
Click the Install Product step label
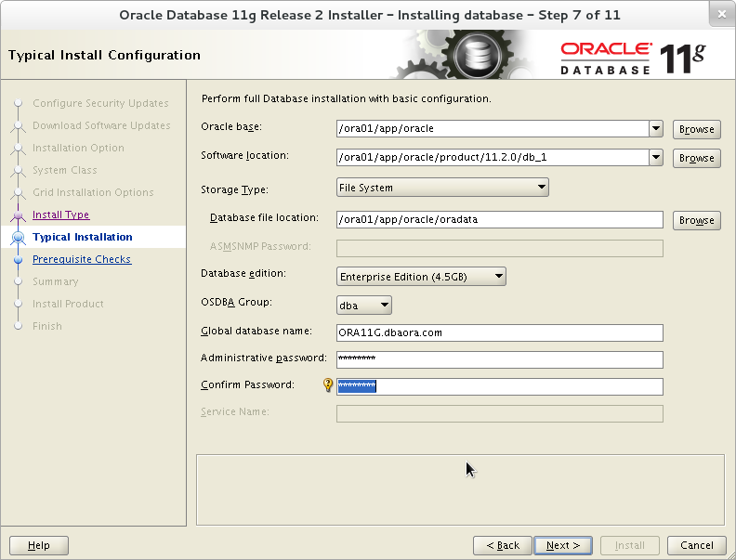click(x=68, y=304)
